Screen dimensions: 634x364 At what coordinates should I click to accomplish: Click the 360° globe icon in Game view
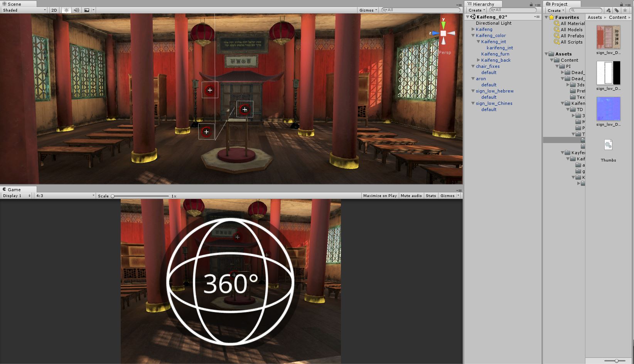230,282
